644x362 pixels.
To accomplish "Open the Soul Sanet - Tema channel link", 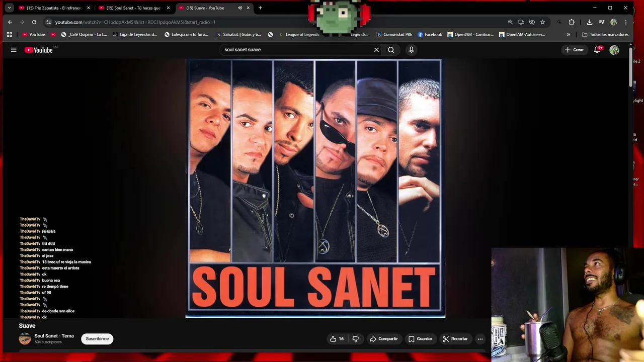I will (x=54, y=336).
